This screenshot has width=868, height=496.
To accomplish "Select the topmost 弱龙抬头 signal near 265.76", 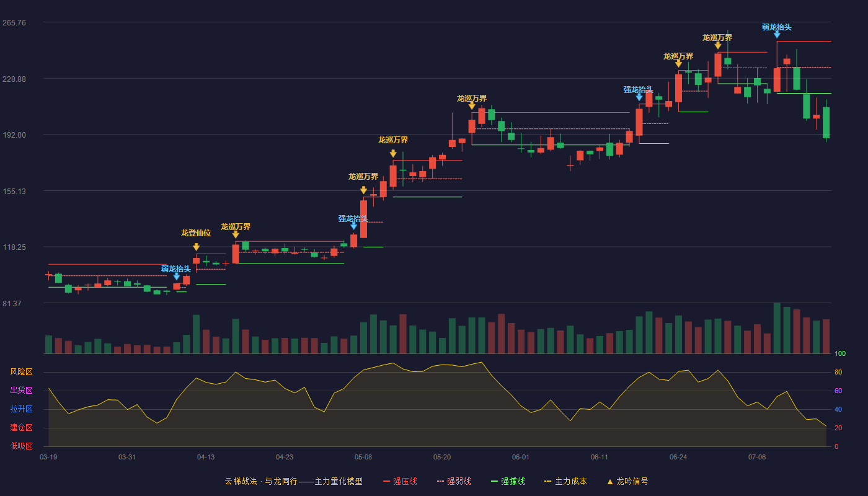I will tap(776, 35).
